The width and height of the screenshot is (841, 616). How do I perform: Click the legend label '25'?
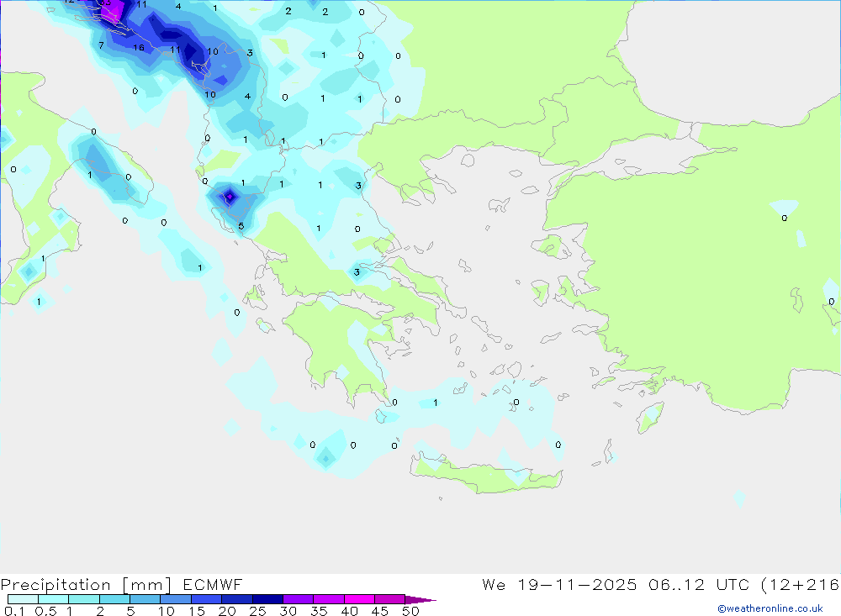(x=257, y=611)
